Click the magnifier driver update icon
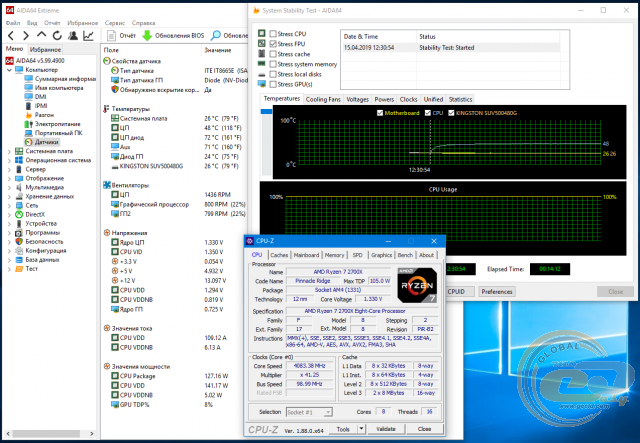640x443 pixels. (216, 36)
